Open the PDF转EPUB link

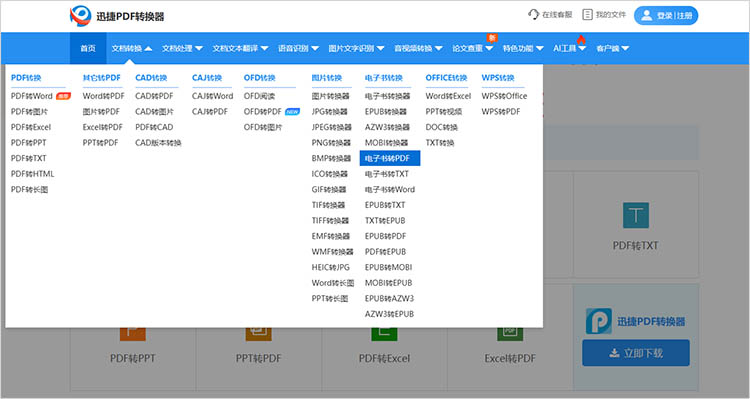coord(386,252)
